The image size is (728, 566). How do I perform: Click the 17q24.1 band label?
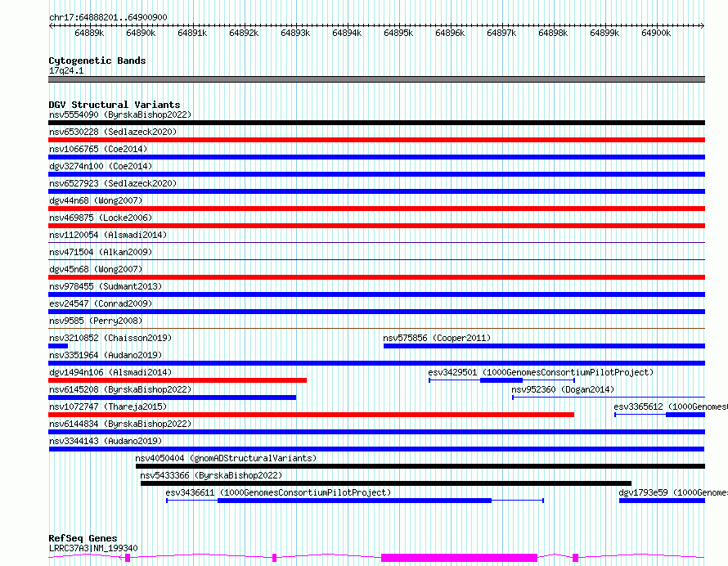coord(66,70)
